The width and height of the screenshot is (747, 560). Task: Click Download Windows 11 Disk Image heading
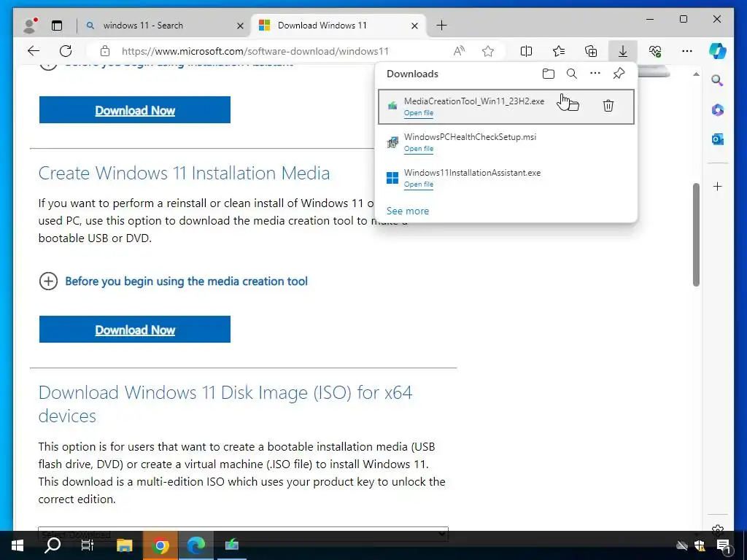pyautogui.click(x=225, y=404)
